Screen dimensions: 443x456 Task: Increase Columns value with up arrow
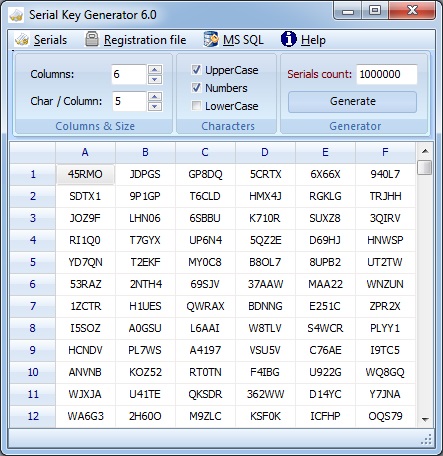click(x=155, y=69)
